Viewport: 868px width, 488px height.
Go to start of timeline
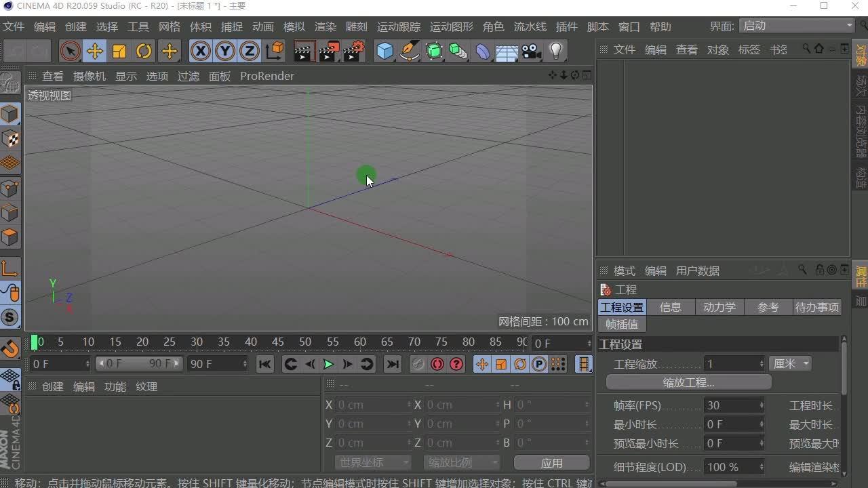265,364
